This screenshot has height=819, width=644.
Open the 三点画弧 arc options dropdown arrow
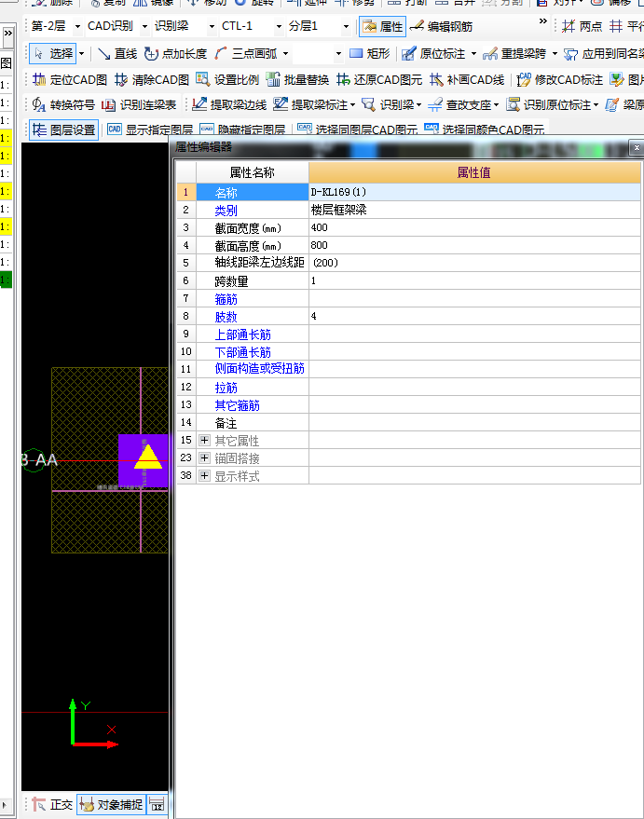pyautogui.click(x=286, y=53)
